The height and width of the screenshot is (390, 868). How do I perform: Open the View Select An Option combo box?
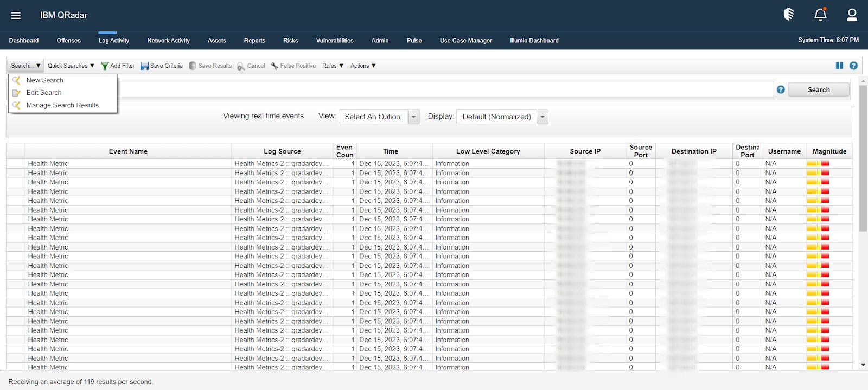(x=379, y=117)
